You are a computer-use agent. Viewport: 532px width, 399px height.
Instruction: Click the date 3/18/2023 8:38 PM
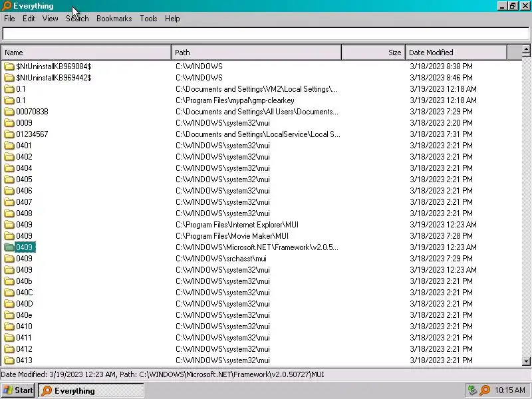click(x=441, y=66)
